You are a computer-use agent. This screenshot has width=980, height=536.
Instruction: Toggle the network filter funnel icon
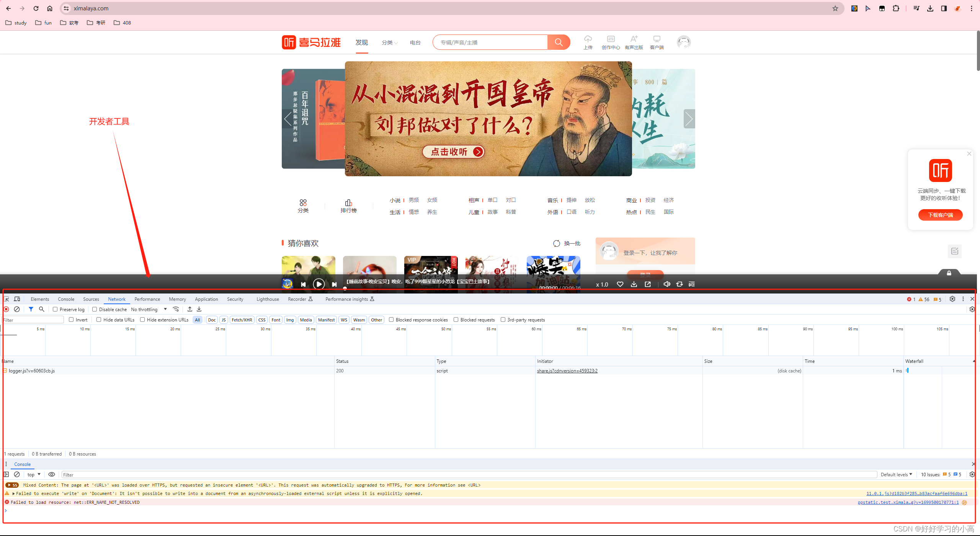tap(31, 309)
